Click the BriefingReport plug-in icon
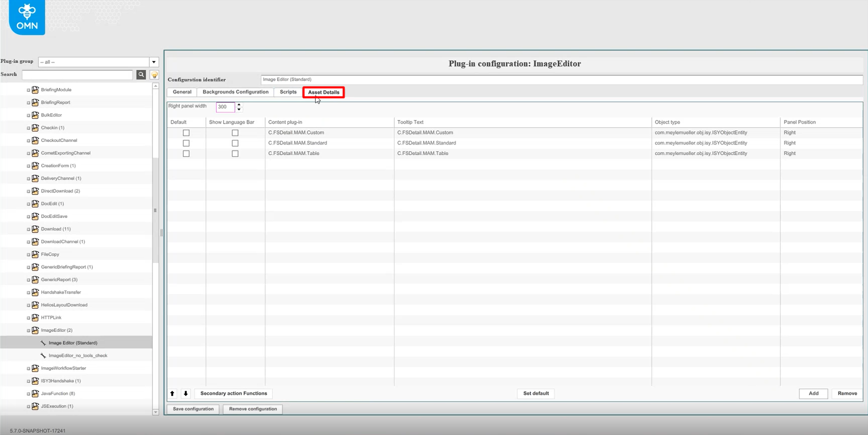This screenshot has width=868, height=435. point(35,102)
